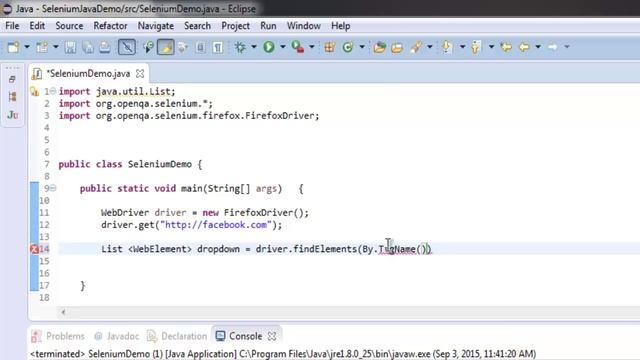
Task: Open the Type Hierarchy view in left sidebar
Action: coord(12,97)
